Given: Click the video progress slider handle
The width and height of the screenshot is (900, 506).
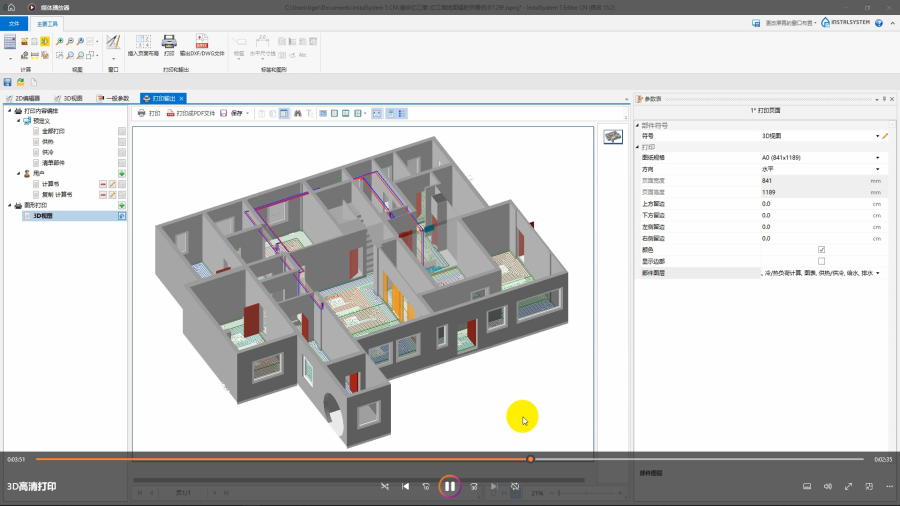Looking at the screenshot, I should [530, 459].
